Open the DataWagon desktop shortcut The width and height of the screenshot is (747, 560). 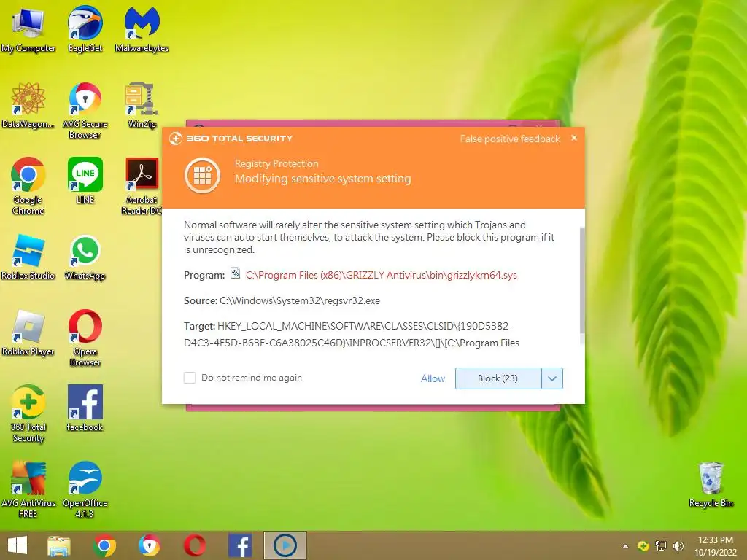(x=28, y=106)
